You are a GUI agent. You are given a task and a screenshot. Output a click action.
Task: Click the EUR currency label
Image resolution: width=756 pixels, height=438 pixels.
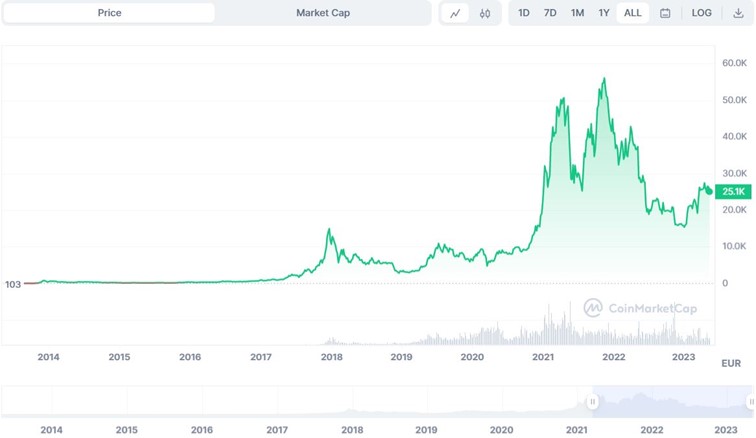coord(731,364)
